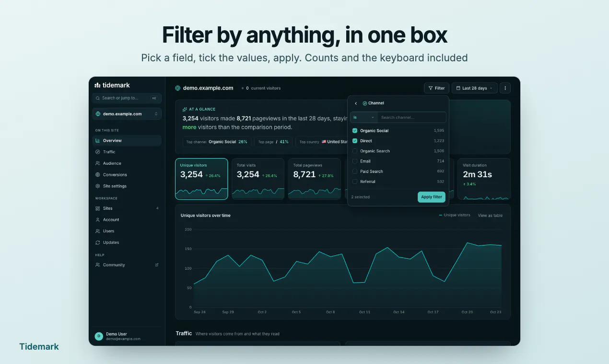Select the Total visits metric card
This screenshot has height=364, width=609.
coord(258,179)
